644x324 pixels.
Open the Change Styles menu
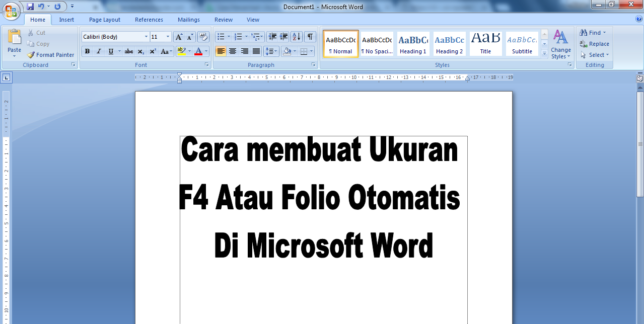pyautogui.click(x=561, y=44)
